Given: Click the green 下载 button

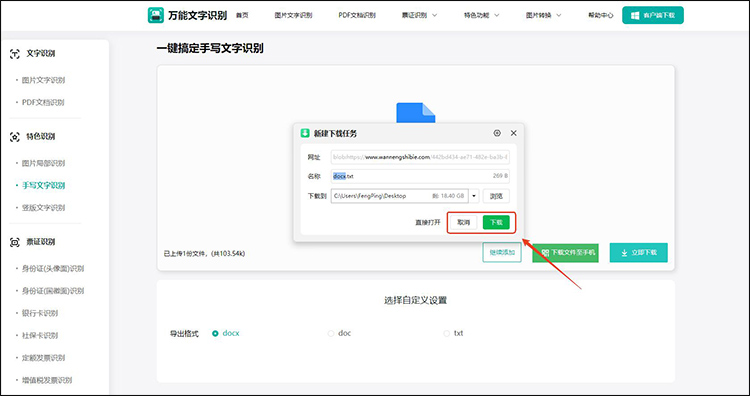Looking at the screenshot, I should (496, 222).
